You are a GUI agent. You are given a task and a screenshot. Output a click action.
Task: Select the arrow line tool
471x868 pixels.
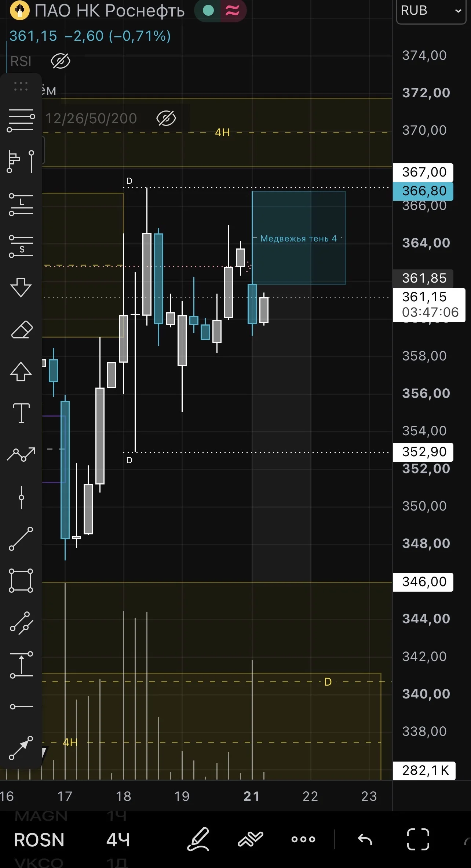[x=21, y=748]
